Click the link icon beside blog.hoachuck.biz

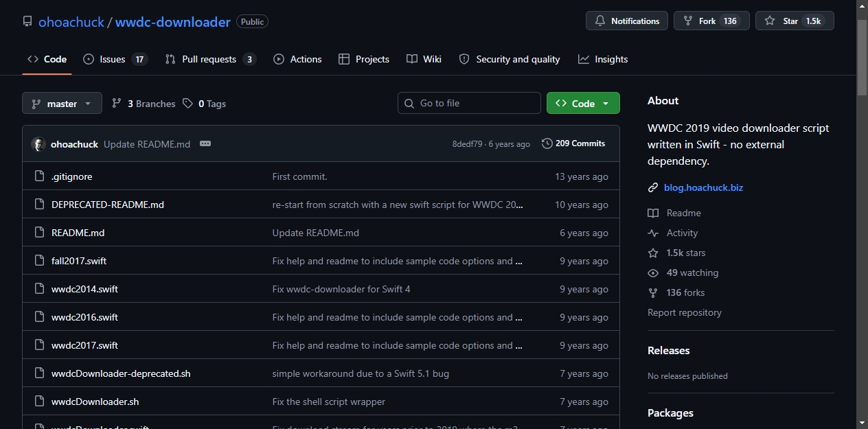pos(653,187)
